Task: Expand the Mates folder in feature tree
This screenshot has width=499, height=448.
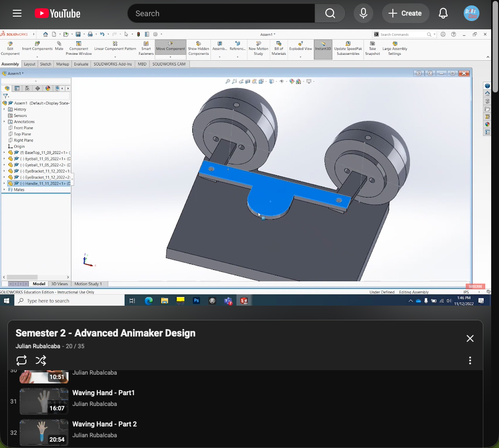Action: [4, 190]
